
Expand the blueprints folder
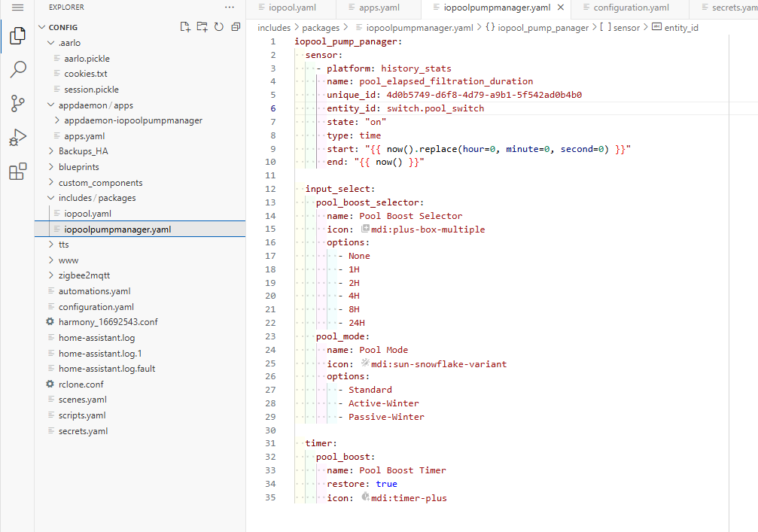pos(50,167)
